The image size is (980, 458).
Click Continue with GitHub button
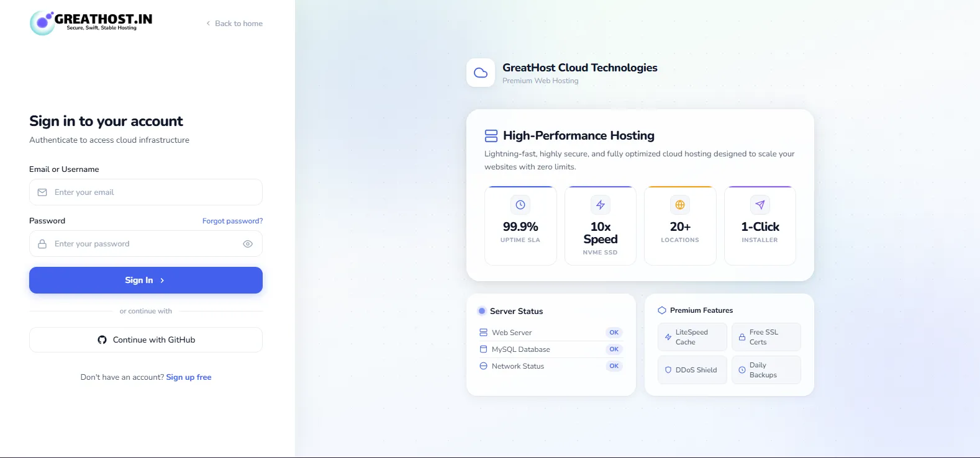coord(146,340)
